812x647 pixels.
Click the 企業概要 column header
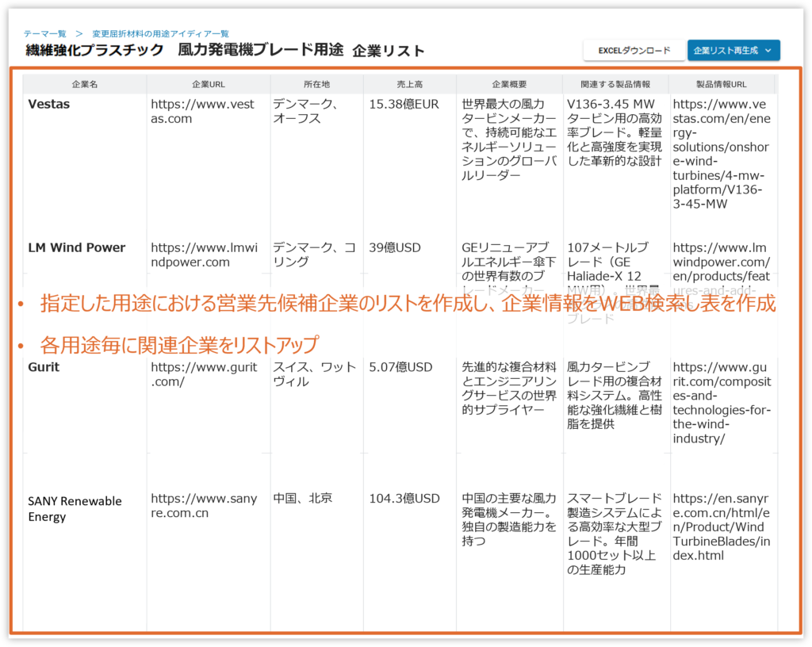(x=509, y=84)
